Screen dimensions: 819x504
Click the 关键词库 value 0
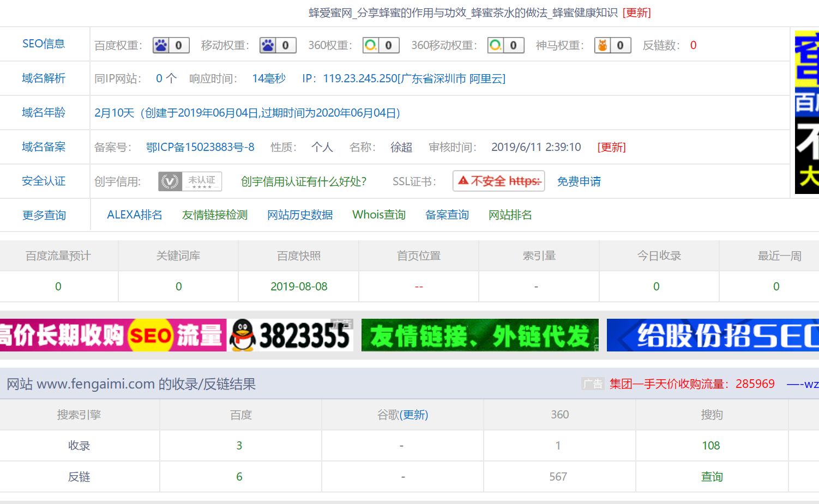[179, 287]
